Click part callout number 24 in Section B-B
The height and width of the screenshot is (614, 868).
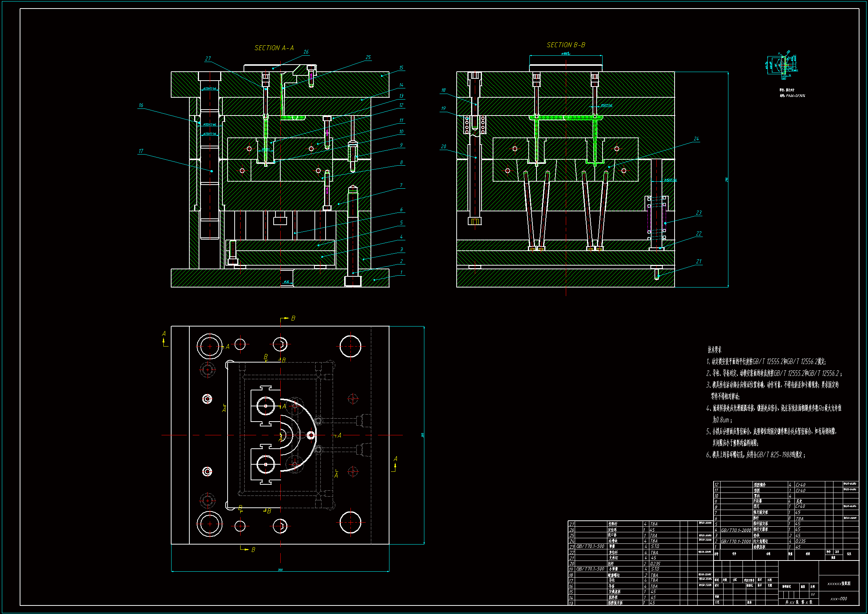coord(696,139)
